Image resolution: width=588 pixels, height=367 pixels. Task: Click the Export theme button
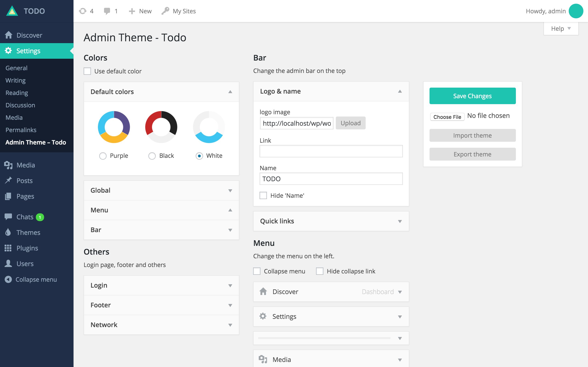coord(472,154)
